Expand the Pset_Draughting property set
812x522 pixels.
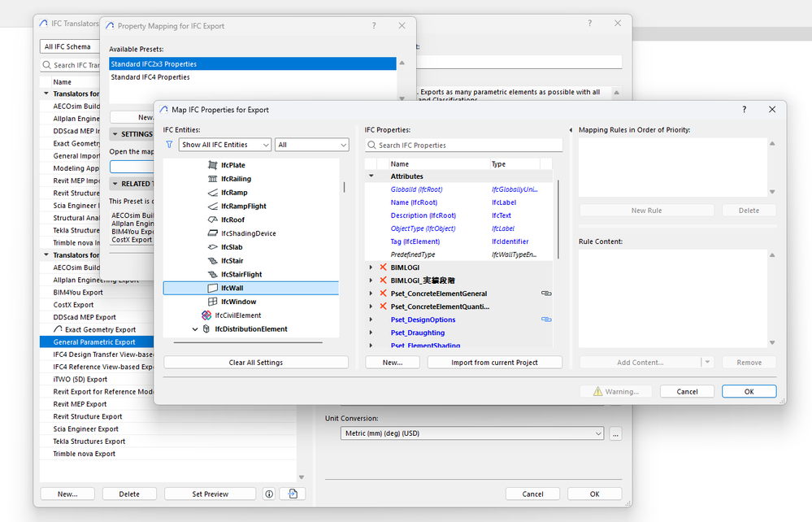pyautogui.click(x=371, y=333)
